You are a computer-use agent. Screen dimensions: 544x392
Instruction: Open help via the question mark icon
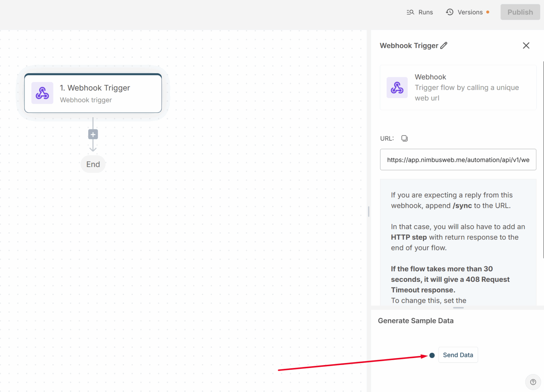coord(533,382)
